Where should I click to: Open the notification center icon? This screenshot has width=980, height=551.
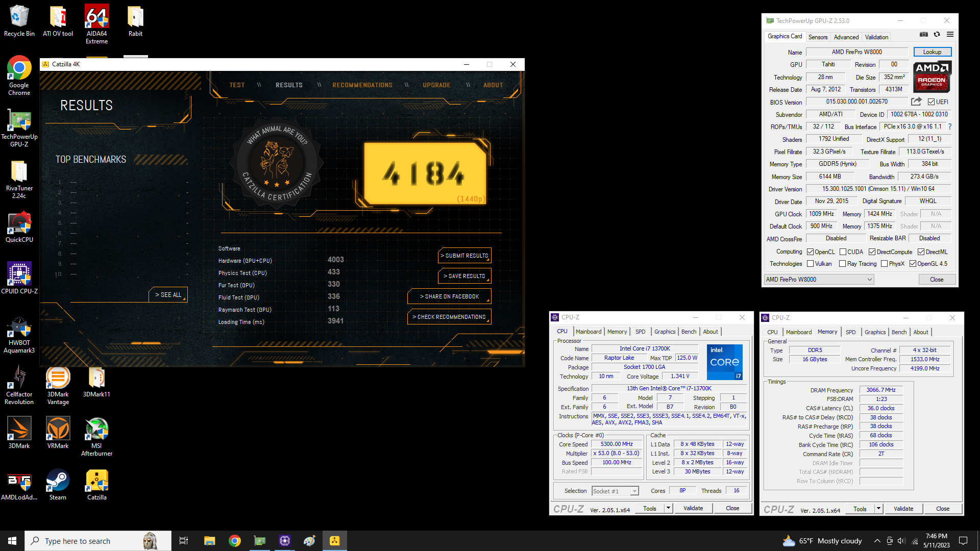(963, 541)
